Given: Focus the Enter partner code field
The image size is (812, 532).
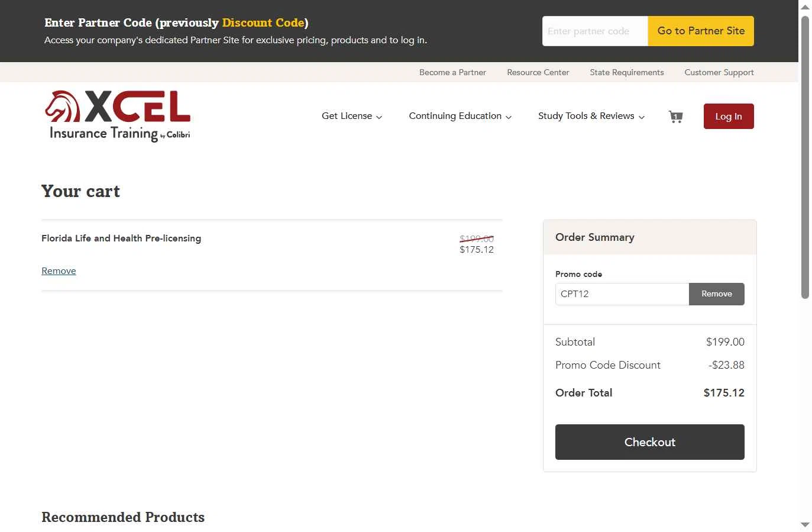Looking at the screenshot, I should point(594,31).
